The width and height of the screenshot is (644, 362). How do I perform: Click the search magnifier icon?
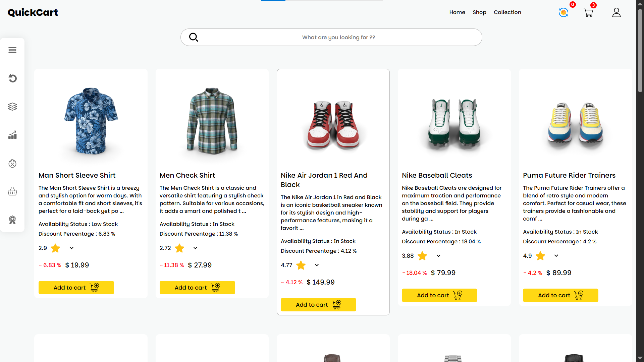click(194, 37)
